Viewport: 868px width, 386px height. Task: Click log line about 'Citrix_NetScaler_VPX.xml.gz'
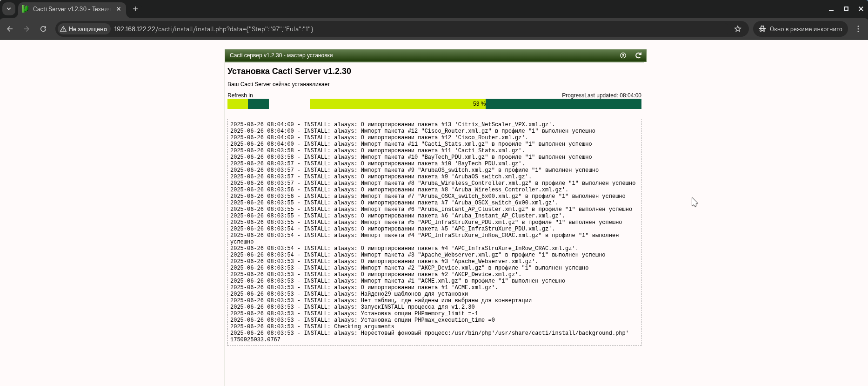tap(392, 124)
